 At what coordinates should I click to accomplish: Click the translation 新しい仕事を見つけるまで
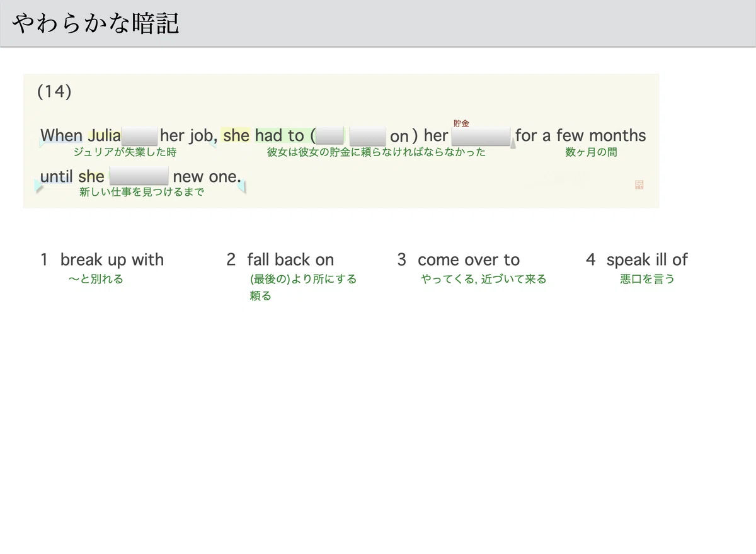142,193
